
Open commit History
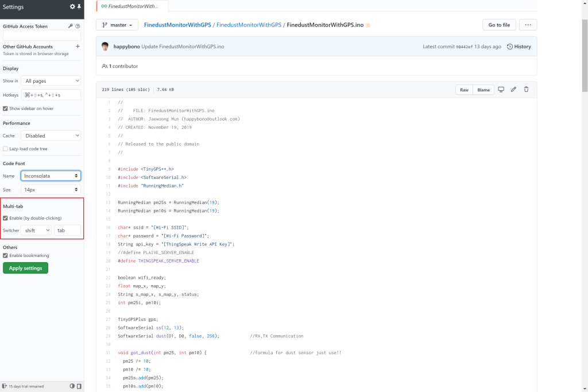519,47
